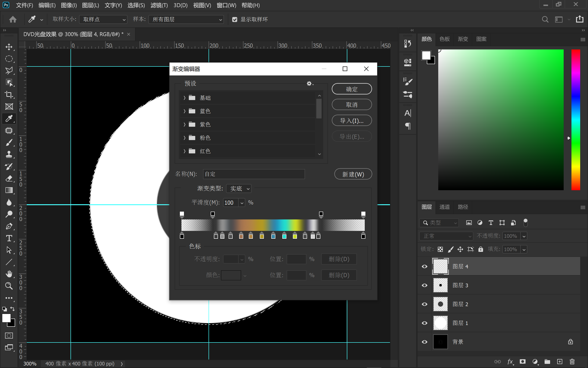Open the 滤镜(T) menu
Image resolution: width=588 pixels, height=368 pixels.
point(159,5)
